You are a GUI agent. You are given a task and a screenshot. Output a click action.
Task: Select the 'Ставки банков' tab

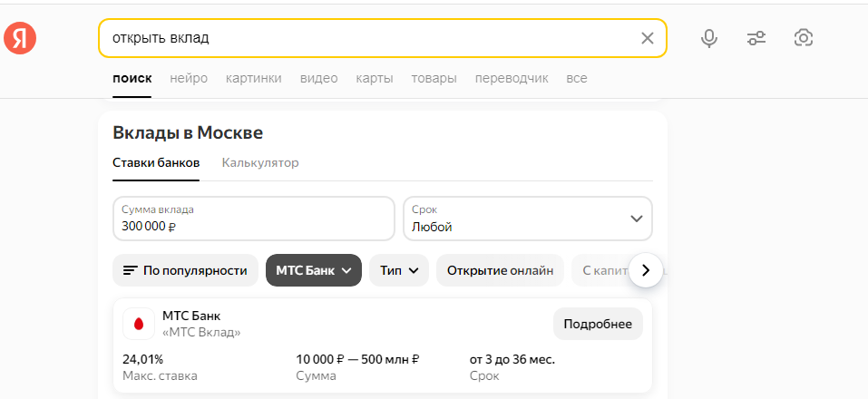pyautogui.click(x=156, y=163)
